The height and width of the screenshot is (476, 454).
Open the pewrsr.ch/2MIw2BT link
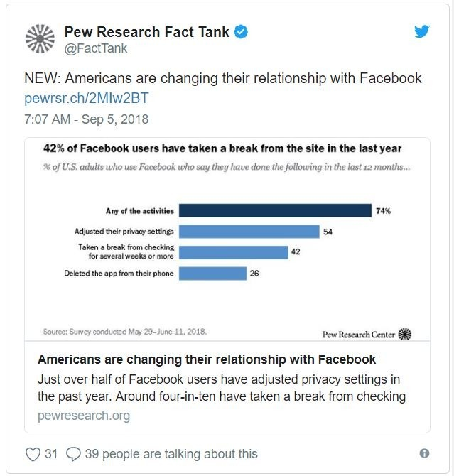86,98
